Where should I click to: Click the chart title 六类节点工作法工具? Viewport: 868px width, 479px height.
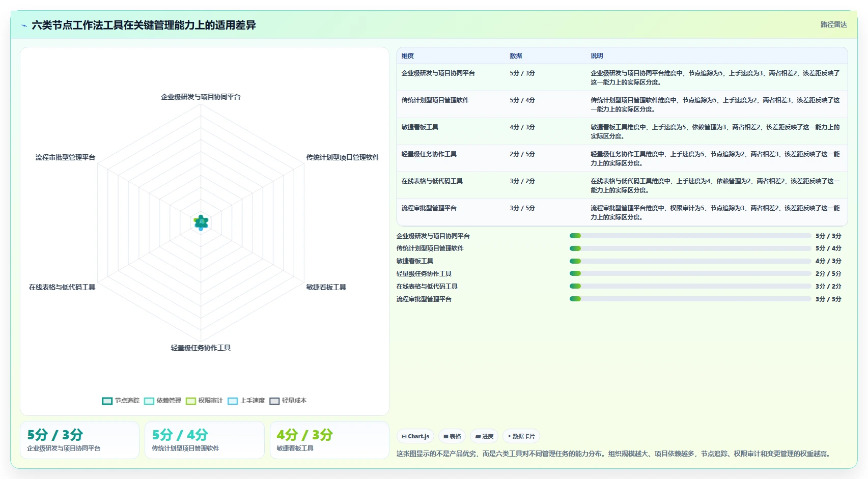coord(144,25)
